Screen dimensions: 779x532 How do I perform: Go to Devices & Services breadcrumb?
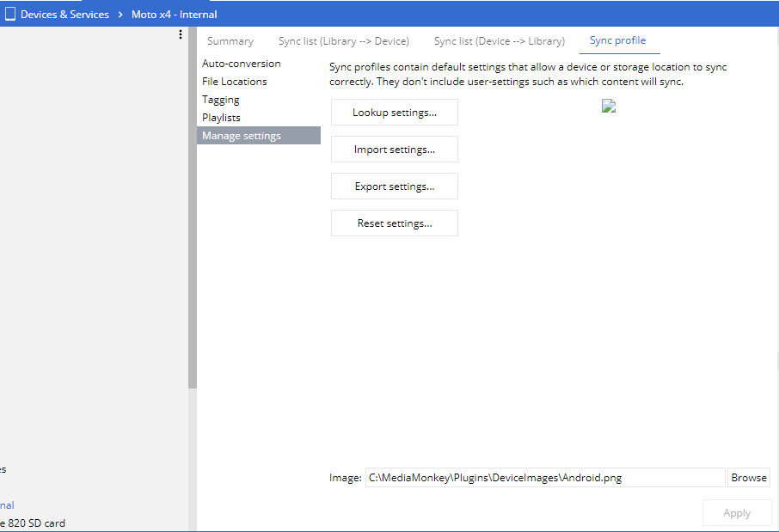[x=64, y=15]
